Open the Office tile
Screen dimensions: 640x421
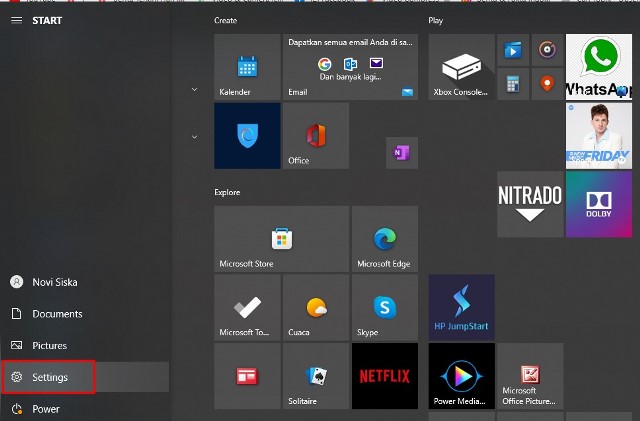(316, 136)
